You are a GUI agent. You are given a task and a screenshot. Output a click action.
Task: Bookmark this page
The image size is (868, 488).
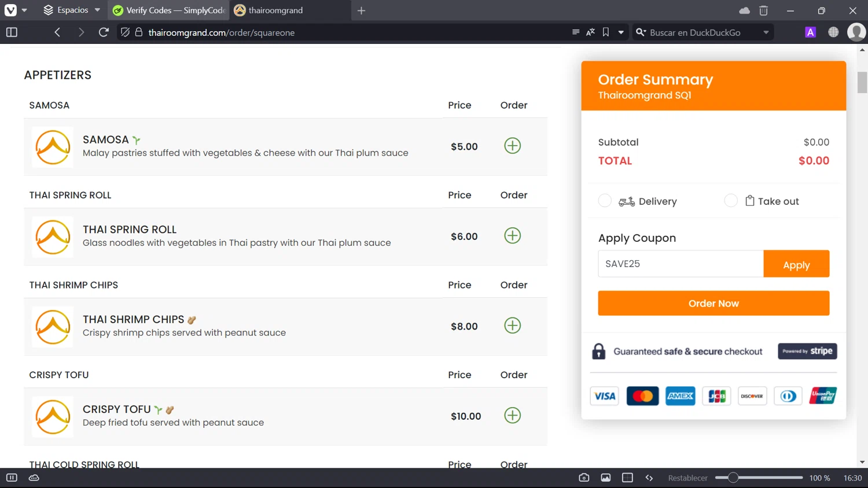(606, 32)
